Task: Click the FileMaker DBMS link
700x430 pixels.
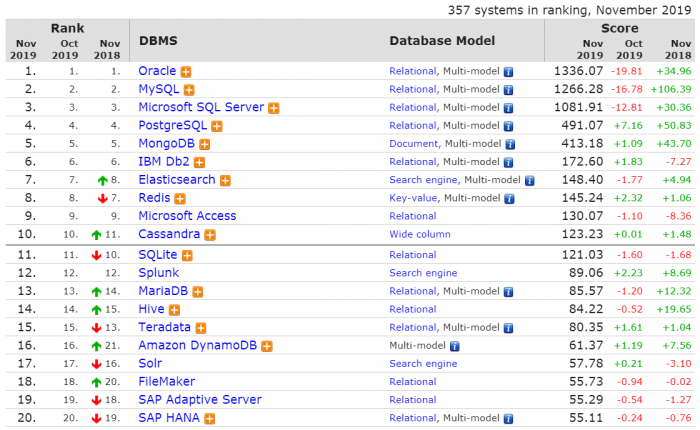Action: [166, 381]
